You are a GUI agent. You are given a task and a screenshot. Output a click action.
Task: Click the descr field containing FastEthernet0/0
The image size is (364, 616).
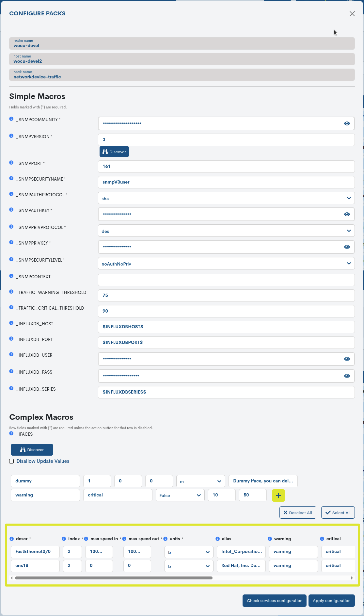(35, 552)
